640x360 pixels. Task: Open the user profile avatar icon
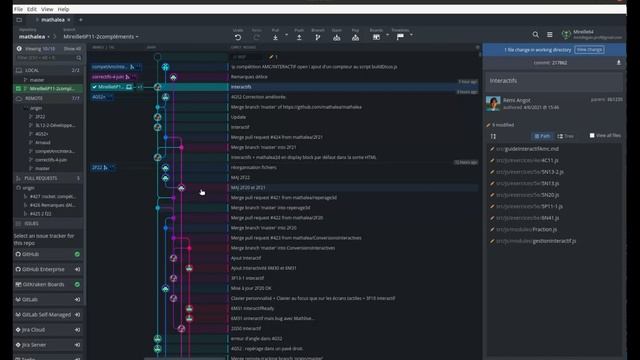[566, 35]
